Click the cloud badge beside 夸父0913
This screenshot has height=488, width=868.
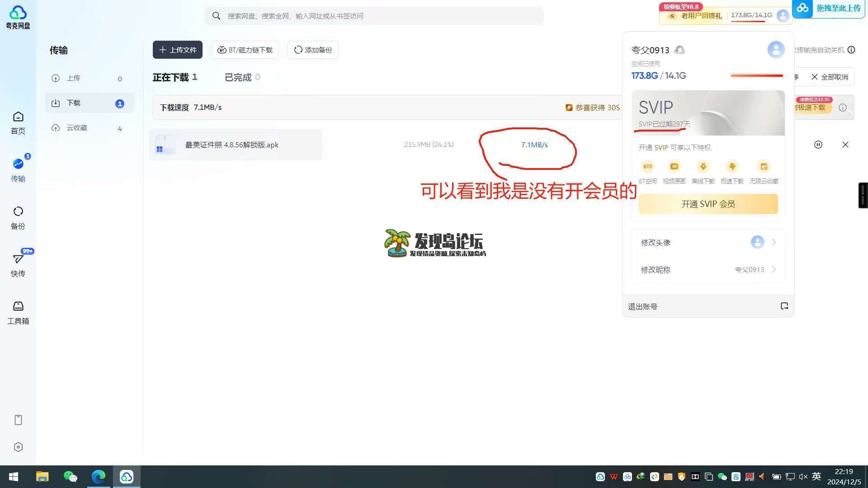coord(679,50)
